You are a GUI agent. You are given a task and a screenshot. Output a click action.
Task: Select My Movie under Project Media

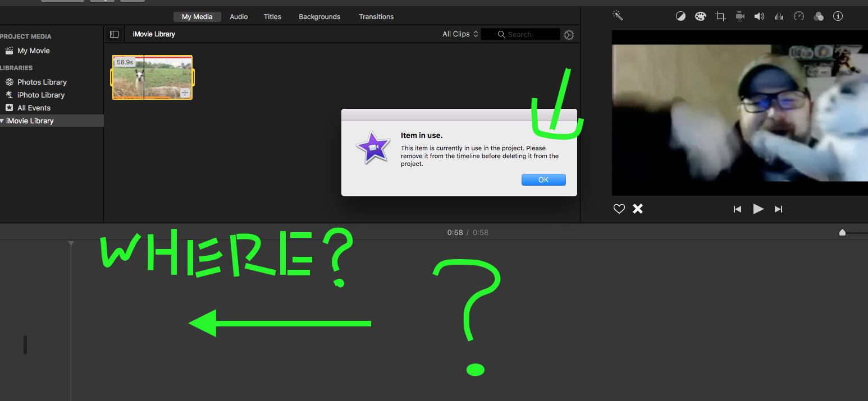34,50
